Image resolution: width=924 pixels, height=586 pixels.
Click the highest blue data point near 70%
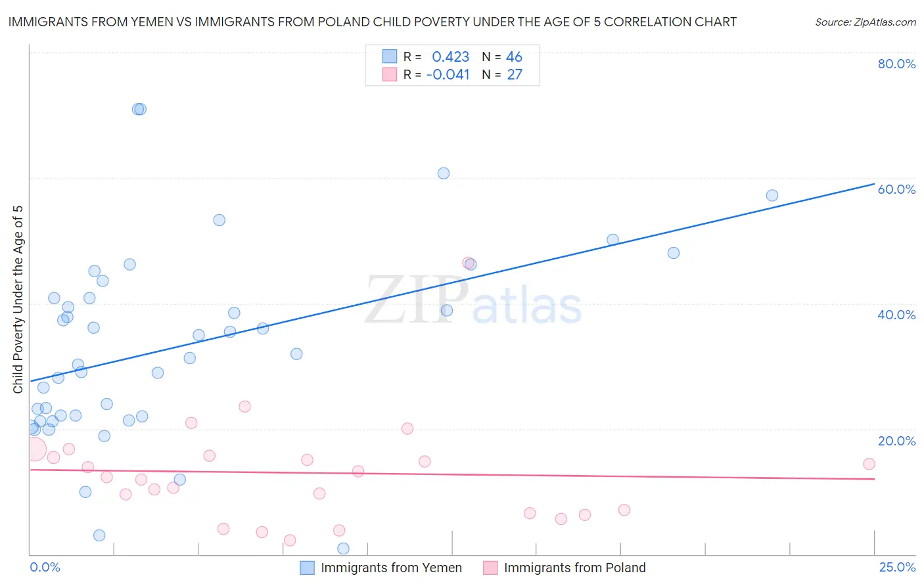click(139, 109)
